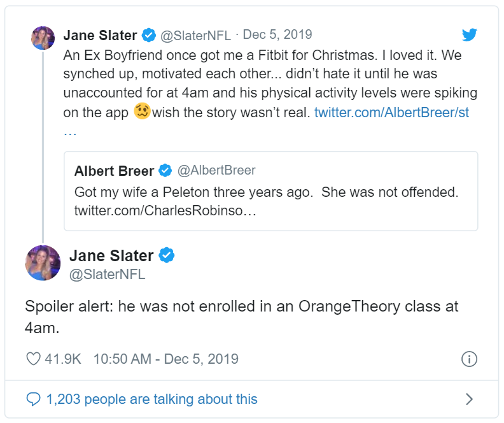Open '1,203 people are talking about this'
The height and width of the screenshot is (423, 504).
pos(151,399)
